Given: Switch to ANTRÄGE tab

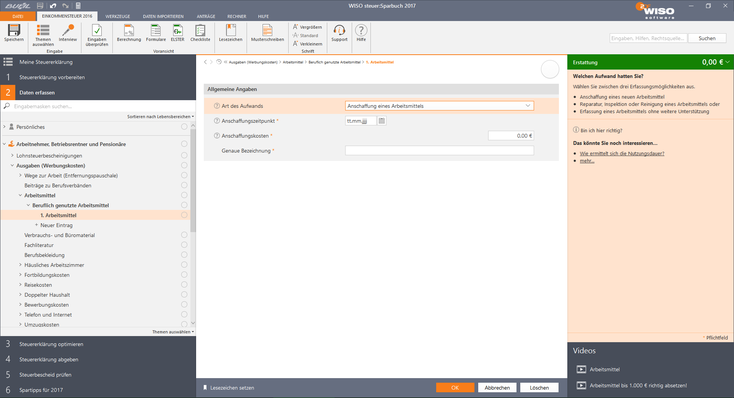Looking at the screenshot, I should coord(206,16).
